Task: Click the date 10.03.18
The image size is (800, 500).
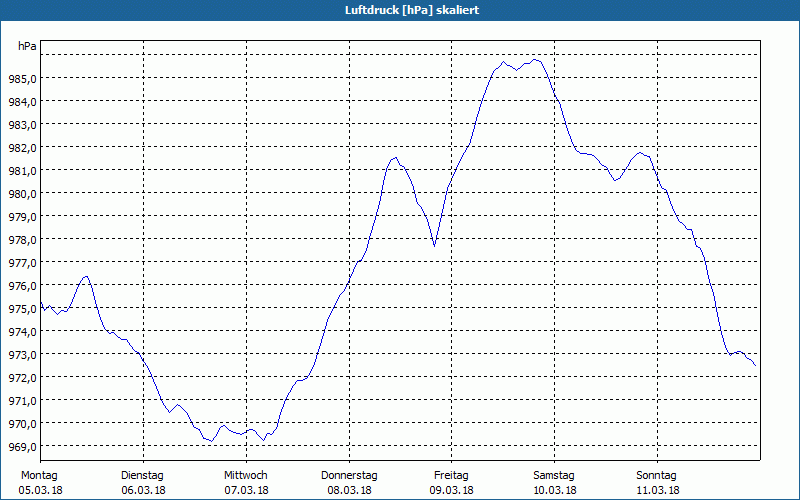Action: (555, 490)
